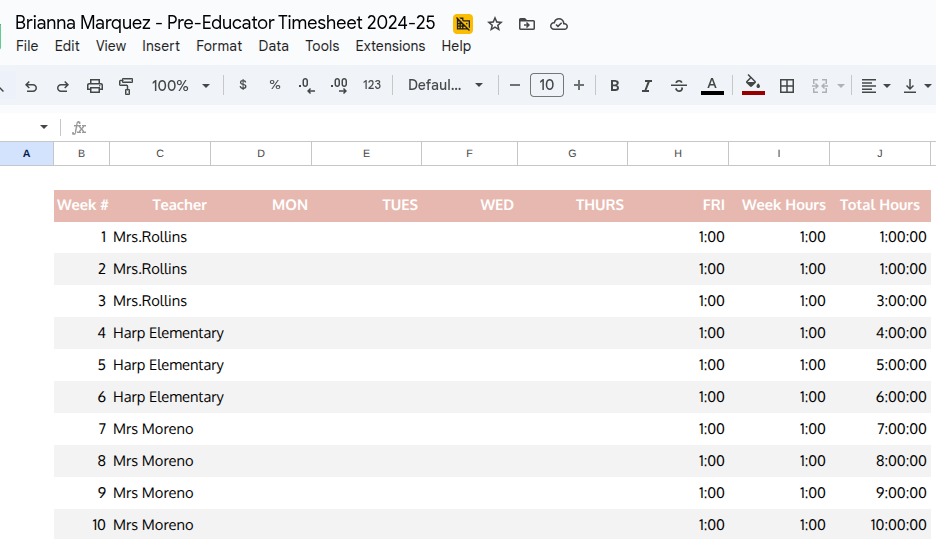Click the redo icon in the toolbar
This screenshot has height=539, width=936.
63,86
